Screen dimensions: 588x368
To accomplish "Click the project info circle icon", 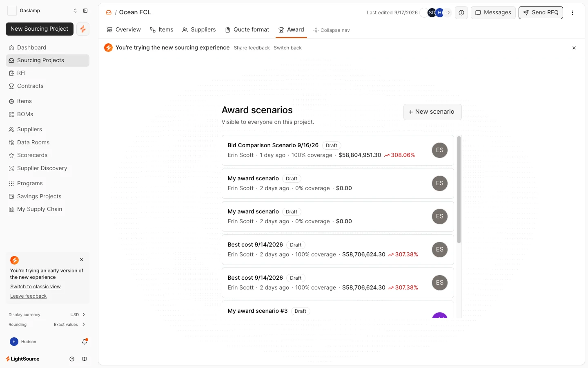I will click(461, 13).
